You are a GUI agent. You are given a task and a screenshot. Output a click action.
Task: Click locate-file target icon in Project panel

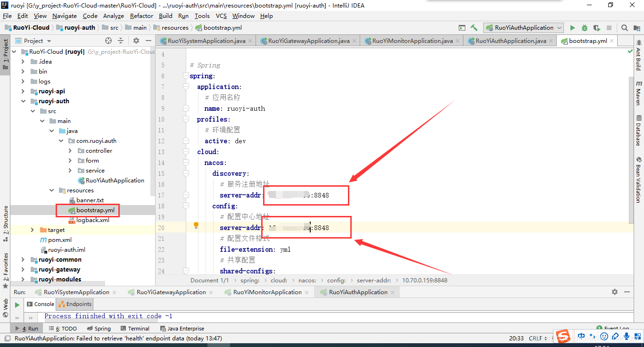coord(108,41)
